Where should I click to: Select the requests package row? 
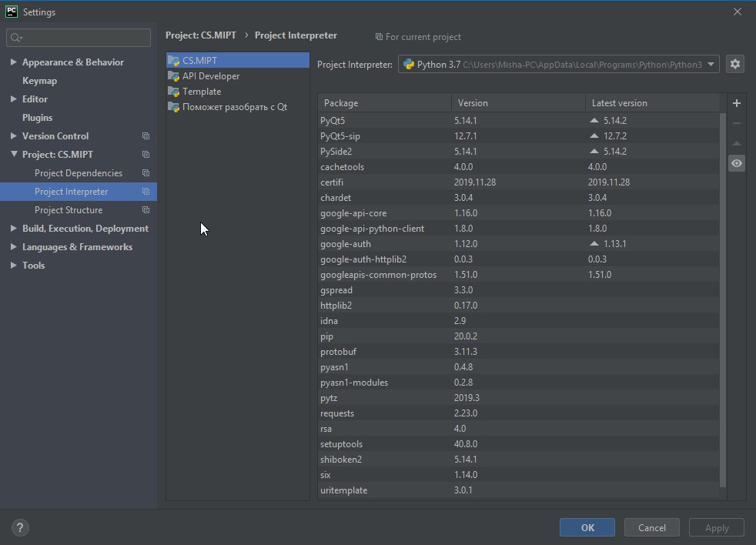pyautogui.click(x=518, y=413)
